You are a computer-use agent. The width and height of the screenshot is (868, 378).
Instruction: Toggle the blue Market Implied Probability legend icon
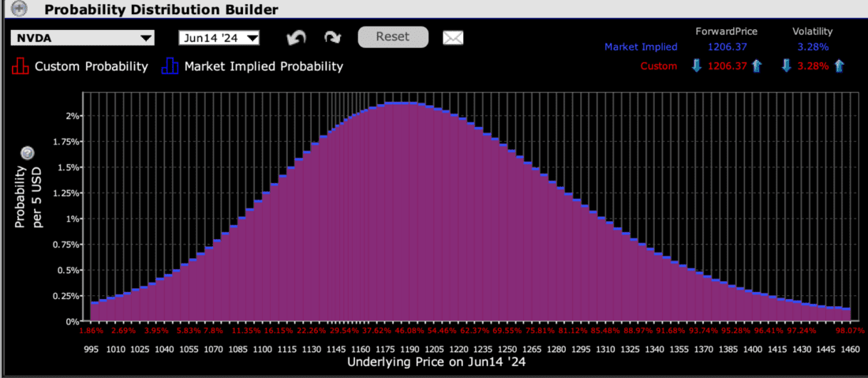[170, 66]
